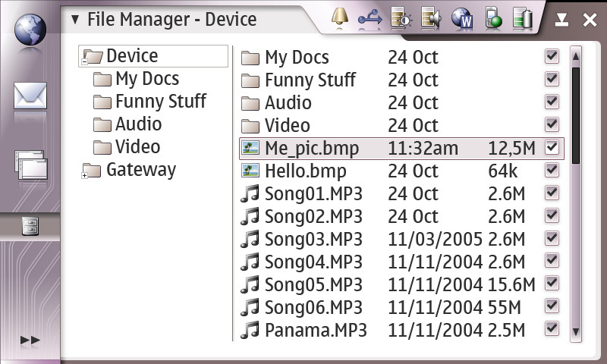Select Audio folder in the left tree
607x364 pixels.
[137, 124]
